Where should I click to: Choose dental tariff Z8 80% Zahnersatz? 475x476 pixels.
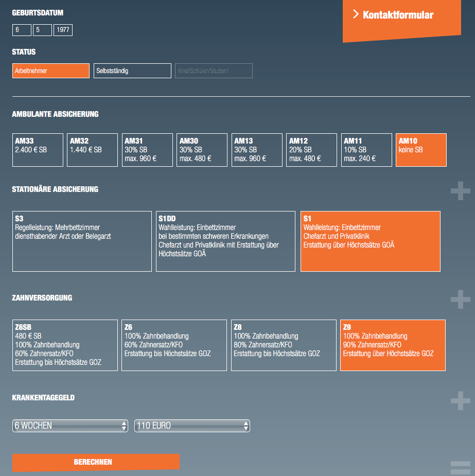click(x=284, y=345)
